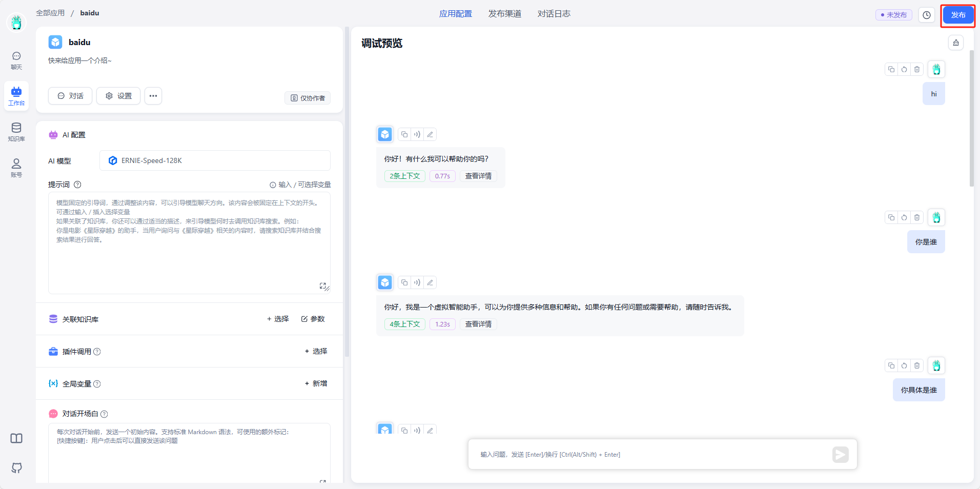Regenerate the reply for message "hi"
Image resolution: width=980 pixels, height=489 pixels.
pos(904,69)
